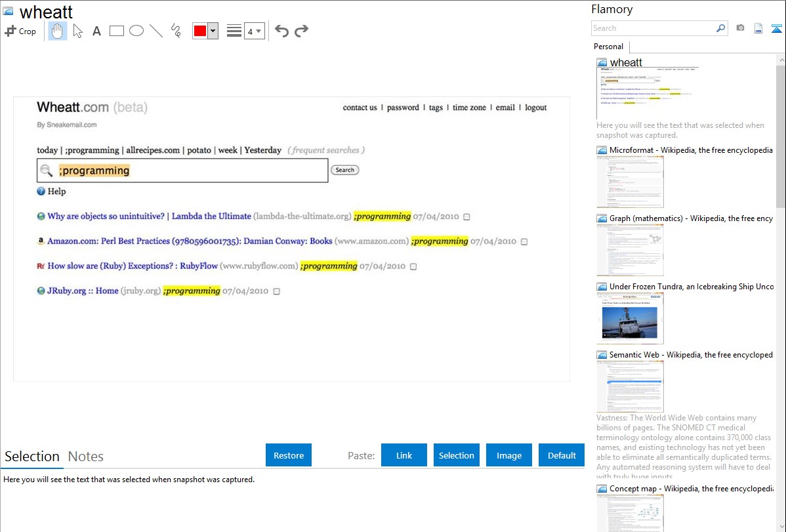This screenshot has height=532, width=786.
Task: Click the Flamory list scrollbar
Action: click(781, 135)
